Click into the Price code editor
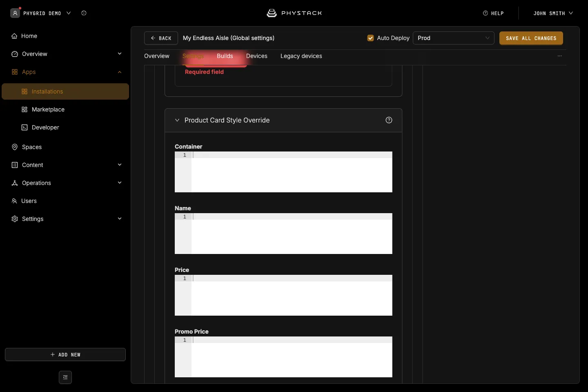Screen dimensions: 588x392 [x=283, y=295]
